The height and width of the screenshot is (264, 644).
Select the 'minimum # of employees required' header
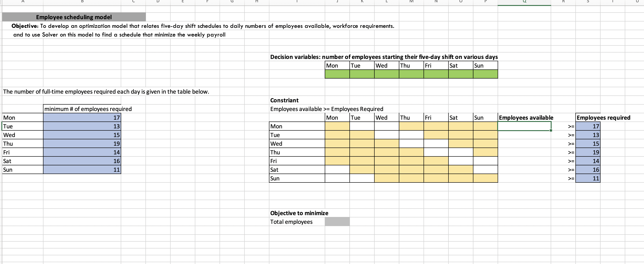click(88, 109)
